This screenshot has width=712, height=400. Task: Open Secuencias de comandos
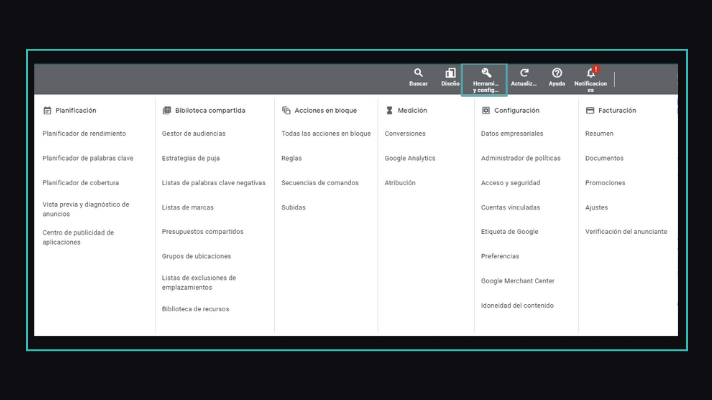(x=320, y=183)
